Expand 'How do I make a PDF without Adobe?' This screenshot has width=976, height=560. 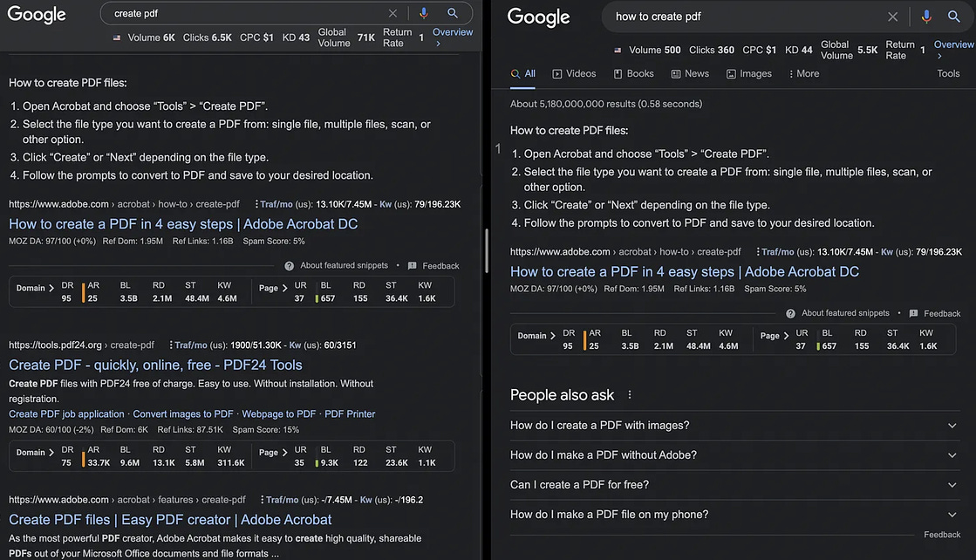(x=734, y=454)
